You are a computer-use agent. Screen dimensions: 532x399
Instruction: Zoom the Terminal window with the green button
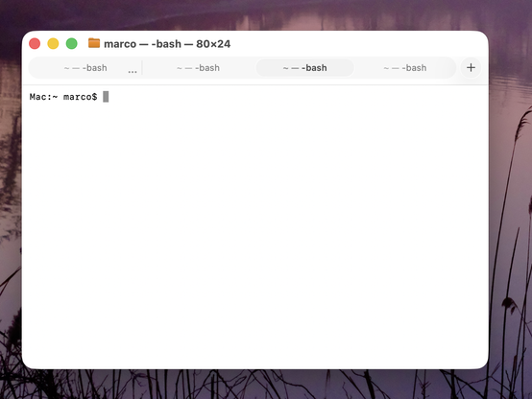tap(72, 44)
